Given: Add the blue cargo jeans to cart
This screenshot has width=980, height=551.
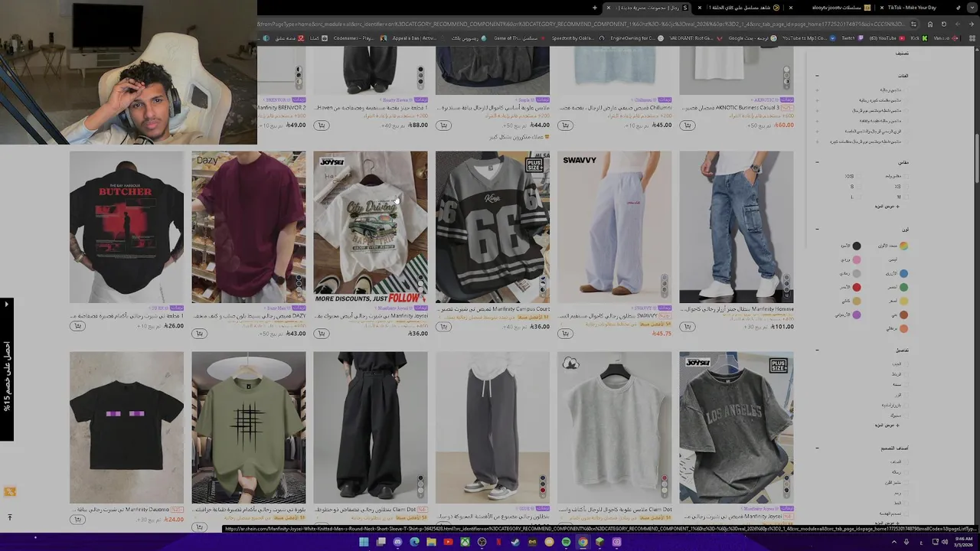Looking at the screenshot, I should click(688, 327).
